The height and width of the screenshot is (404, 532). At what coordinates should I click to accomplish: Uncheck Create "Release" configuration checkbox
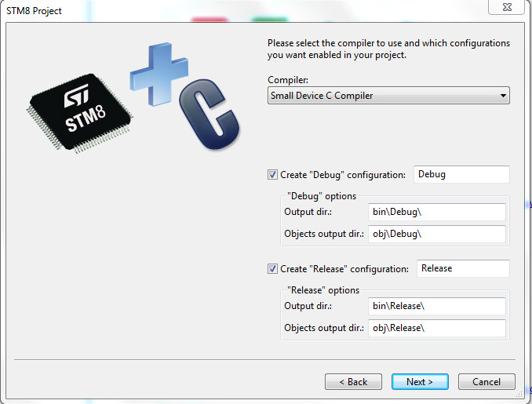coord(272,268)
